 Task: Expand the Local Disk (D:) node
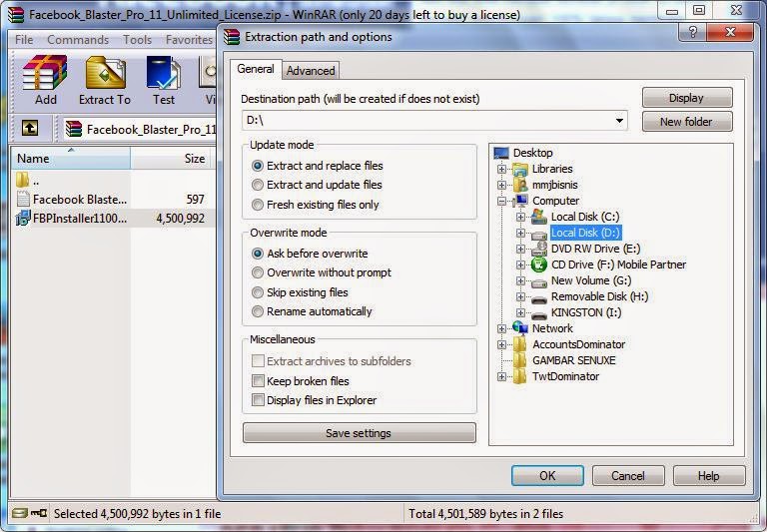point(520,233)
